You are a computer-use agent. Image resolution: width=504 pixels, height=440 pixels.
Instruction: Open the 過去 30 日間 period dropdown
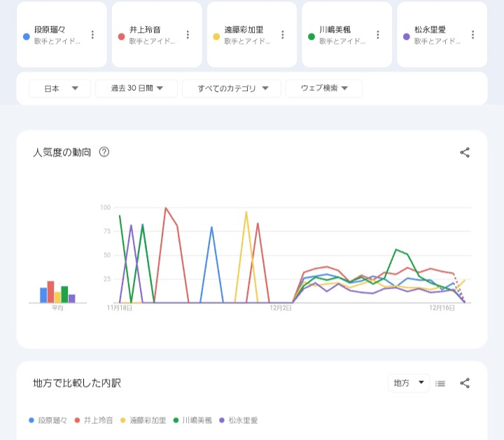pos(137,88)
